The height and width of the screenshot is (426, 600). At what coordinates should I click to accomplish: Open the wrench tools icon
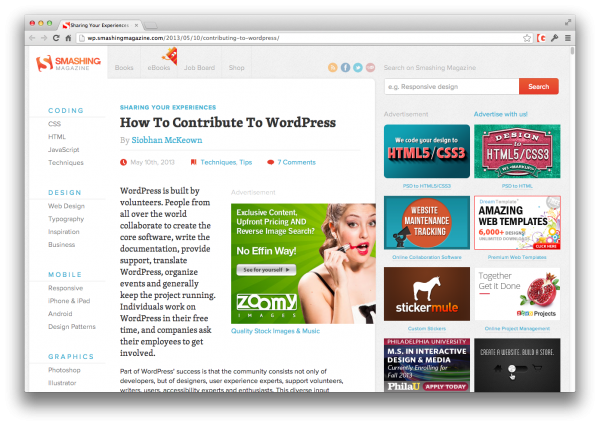tap(554, 38)
